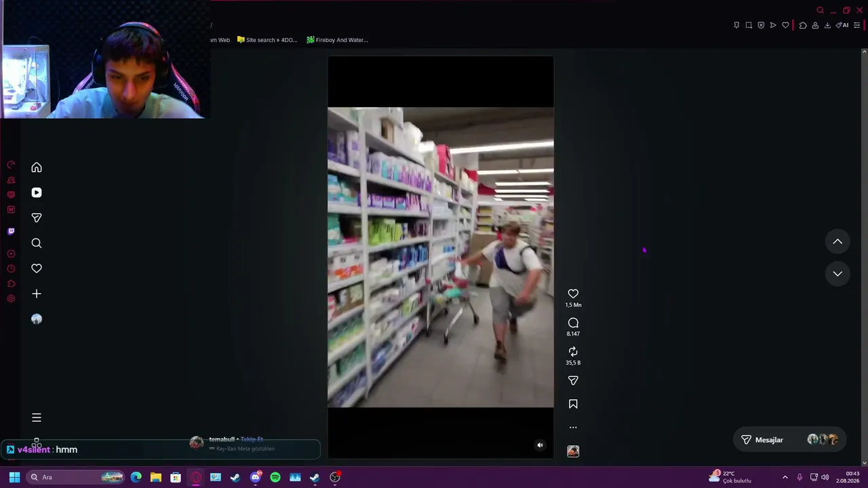
Task: Open Direct messages in the Instagram sidebar
Action: coord(37,218)
